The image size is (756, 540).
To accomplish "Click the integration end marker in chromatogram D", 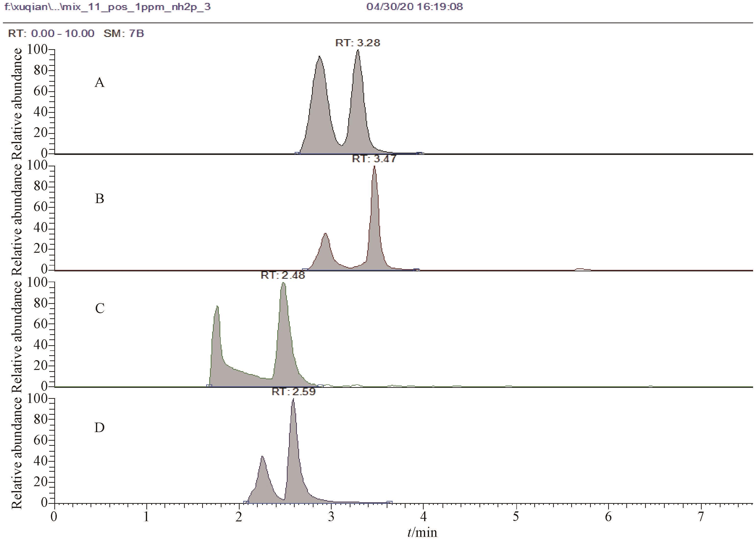I will pos(389,502).
